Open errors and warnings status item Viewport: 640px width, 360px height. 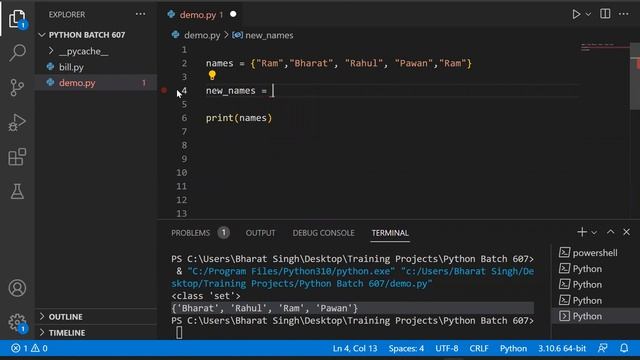[29, 348]
